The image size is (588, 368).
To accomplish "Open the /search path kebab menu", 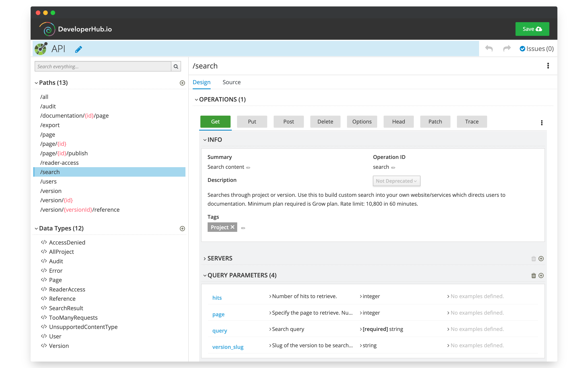I will pyautogui.click(x=548, y=66).
